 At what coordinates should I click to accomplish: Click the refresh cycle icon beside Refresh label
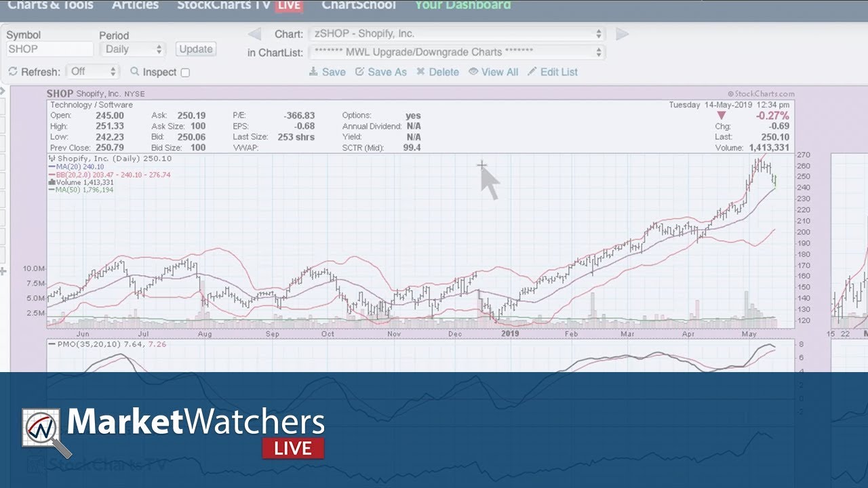click(x=13, y=72)
